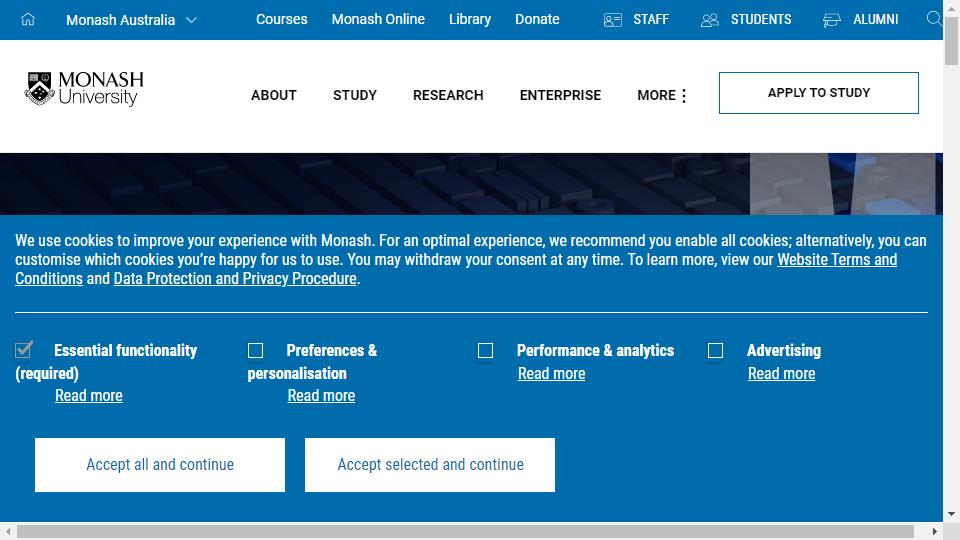Click the scroll down arrow
This screenshot has height=540, width=960.
[951, 514]
